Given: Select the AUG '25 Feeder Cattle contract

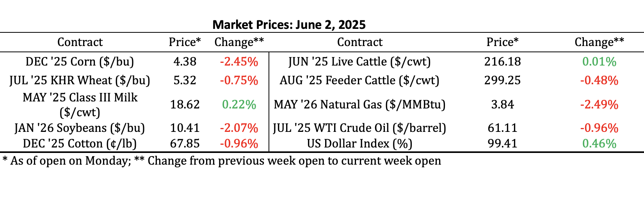Looking at the screenshot, I should [359, 80].
